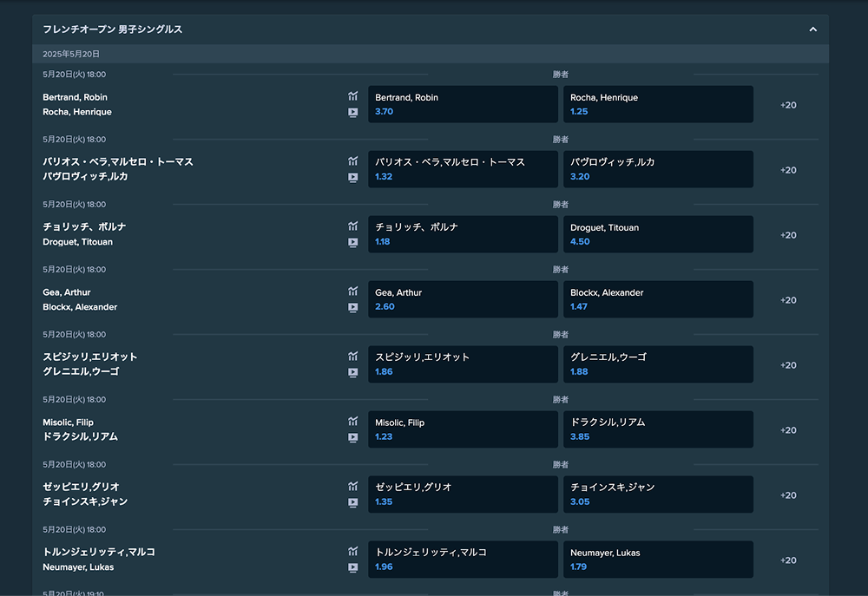868x596 pixels.
Task: Select バリオス・ベラ,マルセロ・トーマス odds 1.32
Action: point(463,169)
